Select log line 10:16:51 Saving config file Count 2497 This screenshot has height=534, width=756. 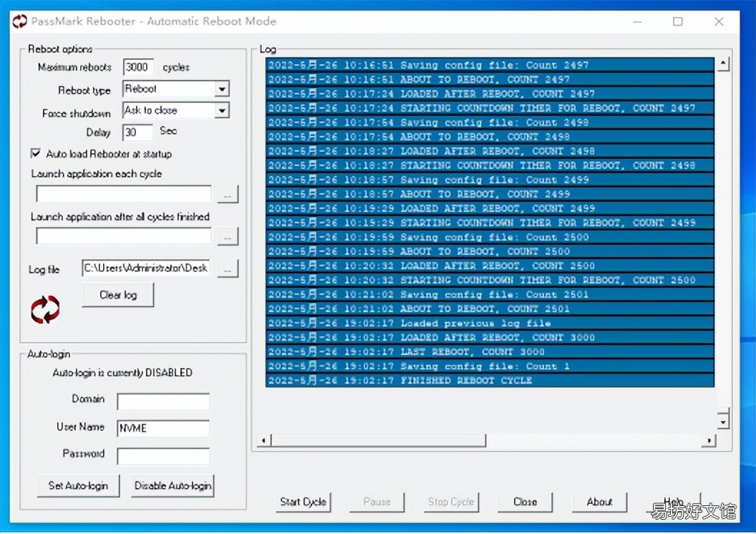click(x=490, y=65)
